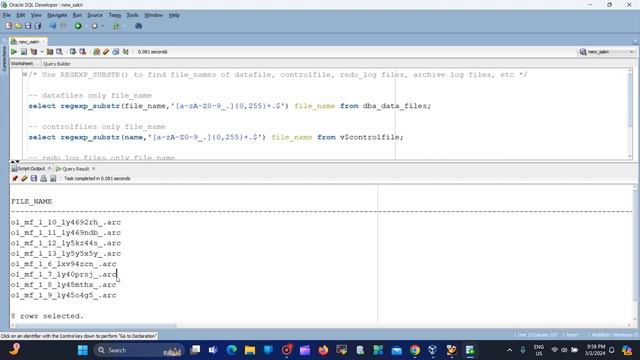Click the dba_data_files select statement line
The height and width of the screenshot is (360, 640).
pos(230,106)
